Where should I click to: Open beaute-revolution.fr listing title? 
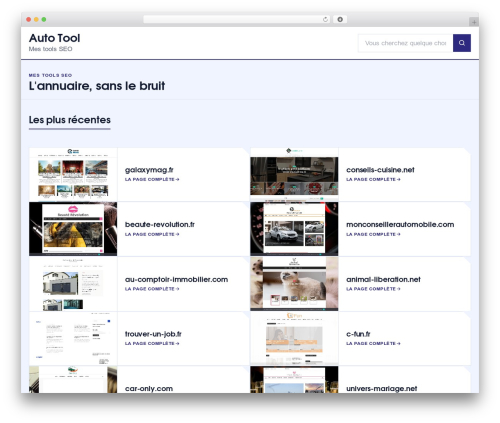(x=160, y=224)
